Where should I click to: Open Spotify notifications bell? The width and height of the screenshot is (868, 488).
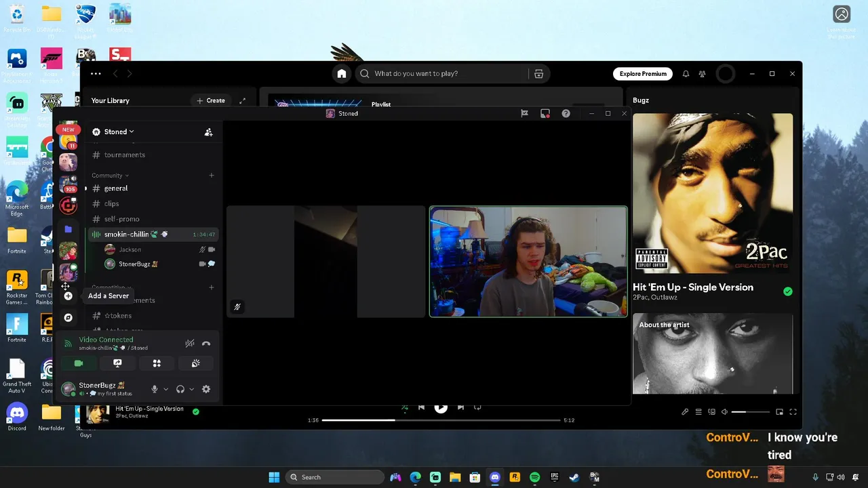click(x=686, y=74)
